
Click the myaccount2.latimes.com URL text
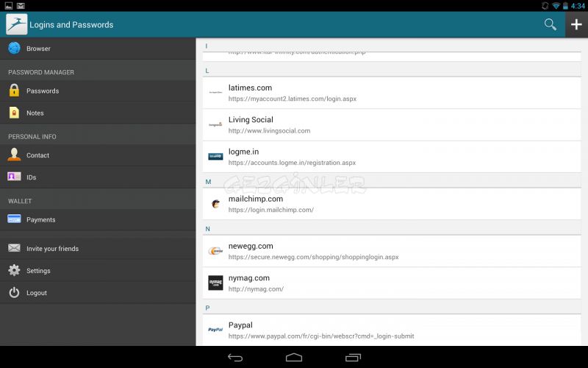tap(292, 99)
